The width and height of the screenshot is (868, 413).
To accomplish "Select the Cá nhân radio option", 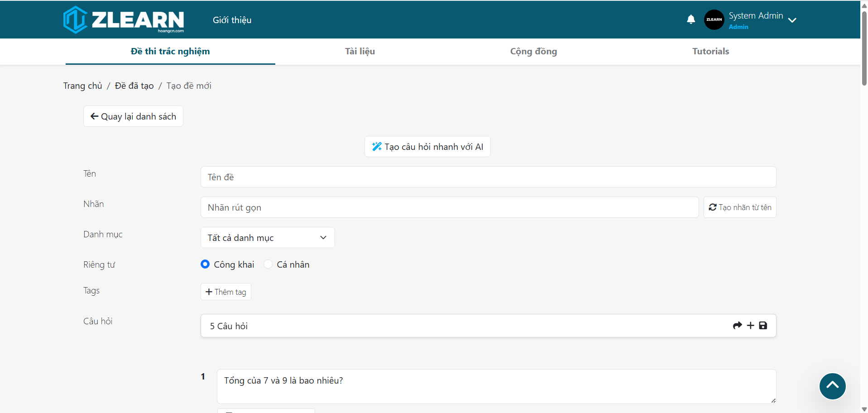I will pos(268,264).
